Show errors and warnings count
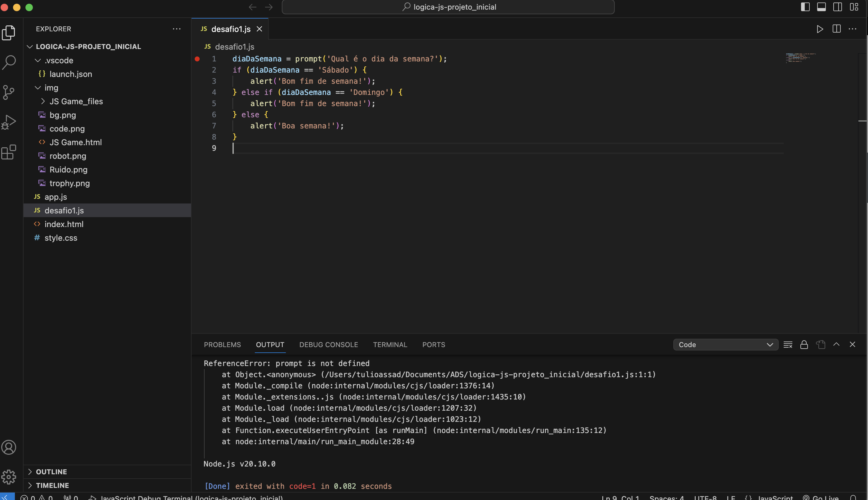The image size is (868, 500). [36, 497]
